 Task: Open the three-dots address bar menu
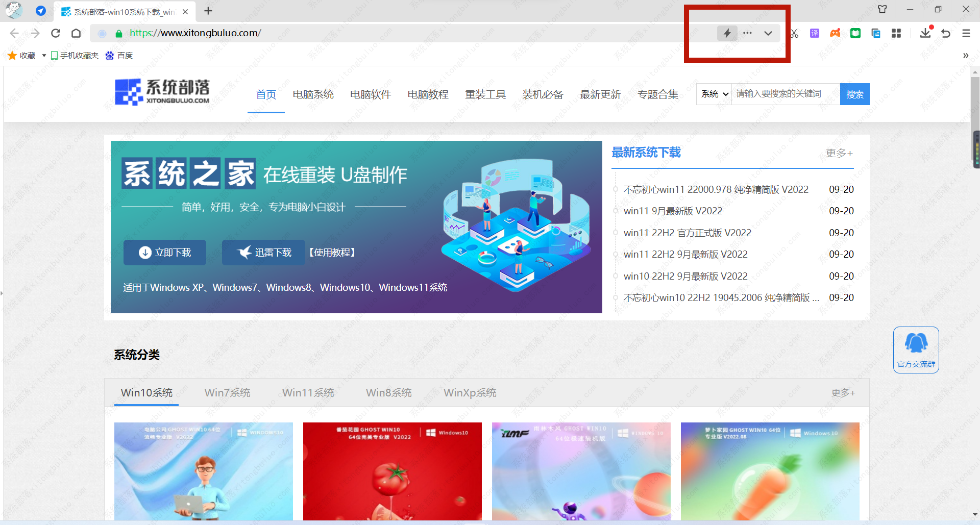click(x=747, y=33)
